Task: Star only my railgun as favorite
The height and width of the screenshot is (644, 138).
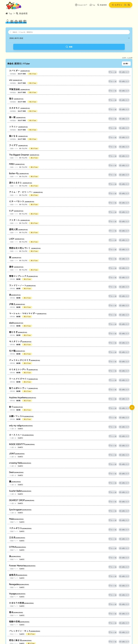Action: (x=124, y=427)
